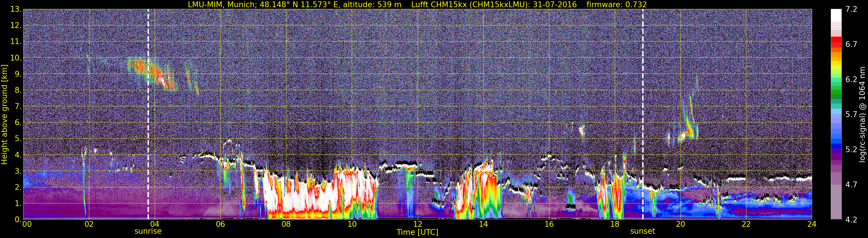Viewport: 868px width, 238px height.
Task: Click the dashed white sunset marker line
Action: pyautogui.click(x=643, y=114)
